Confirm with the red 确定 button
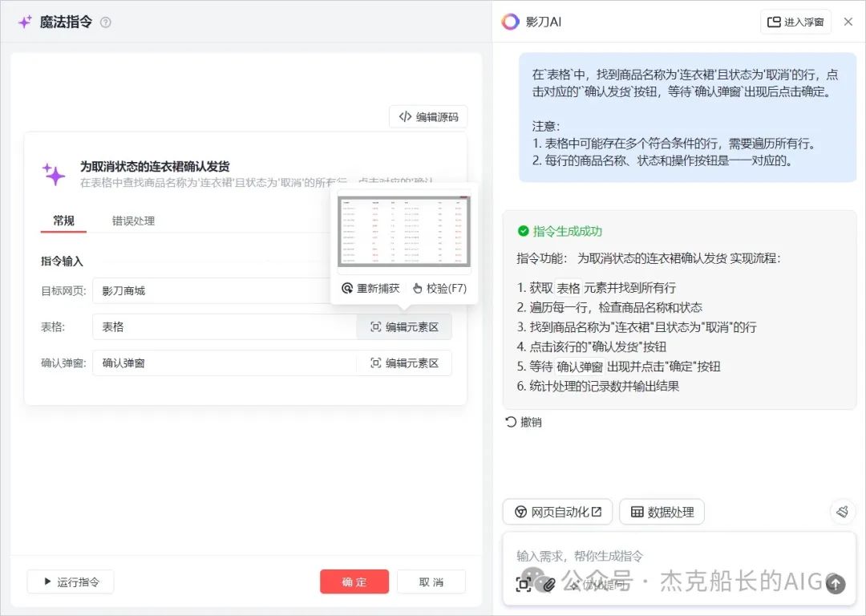The image size is (866, 616). [354, 582]
